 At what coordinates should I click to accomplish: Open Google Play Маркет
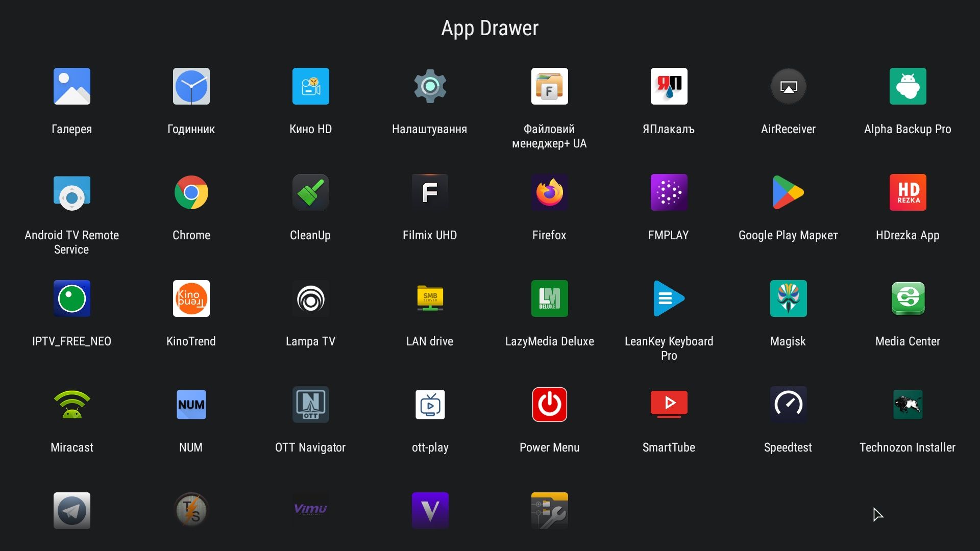(x=789, y=192)
